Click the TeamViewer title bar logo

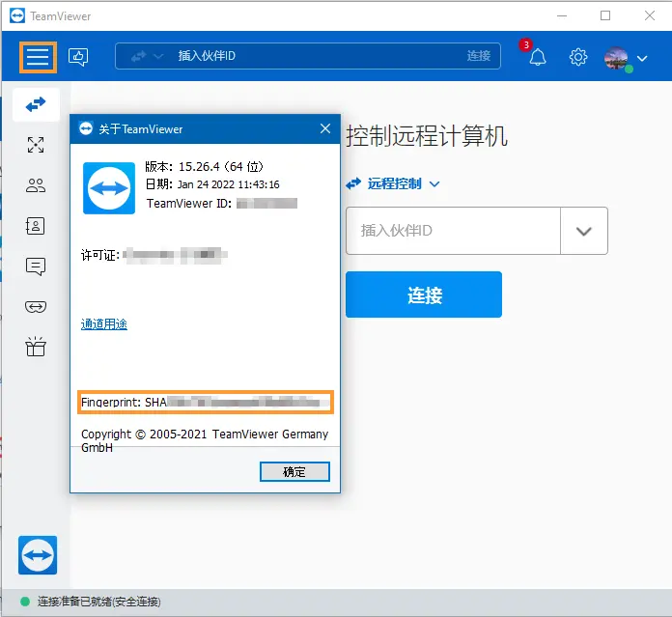pos(17,15)
